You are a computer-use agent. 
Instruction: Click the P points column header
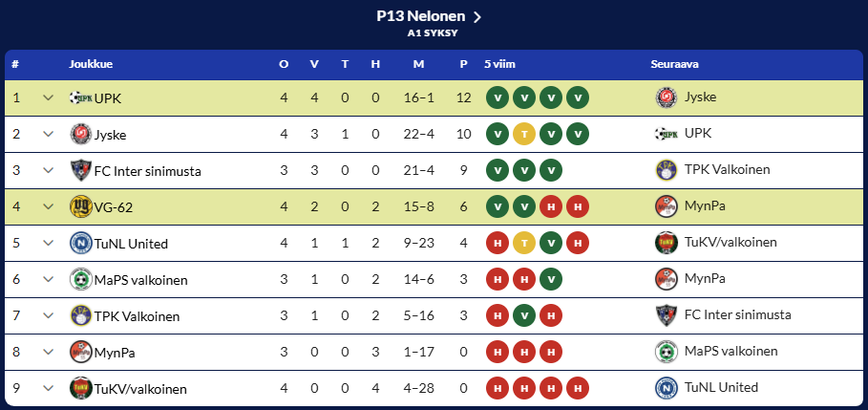[463, 64]
